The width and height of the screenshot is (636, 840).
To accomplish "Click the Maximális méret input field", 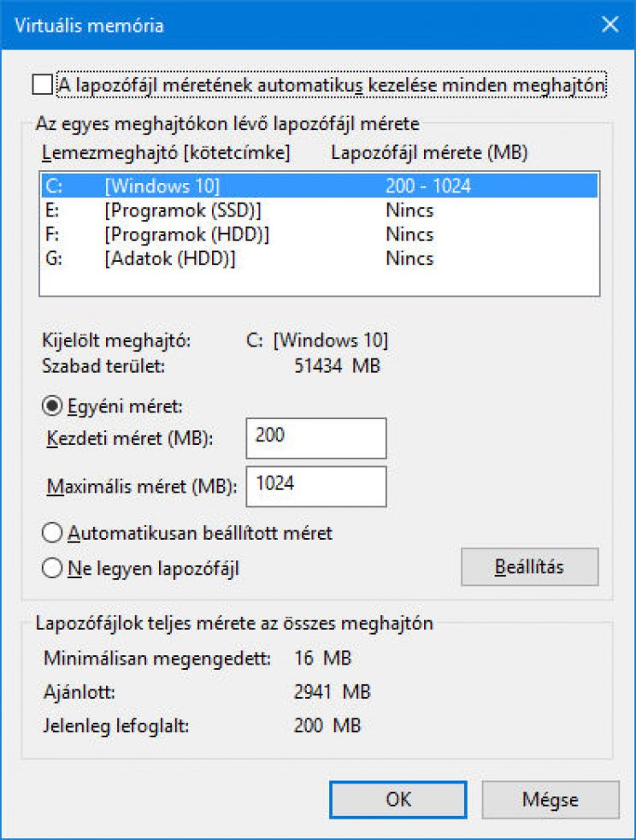I will [x=315, y=487].
